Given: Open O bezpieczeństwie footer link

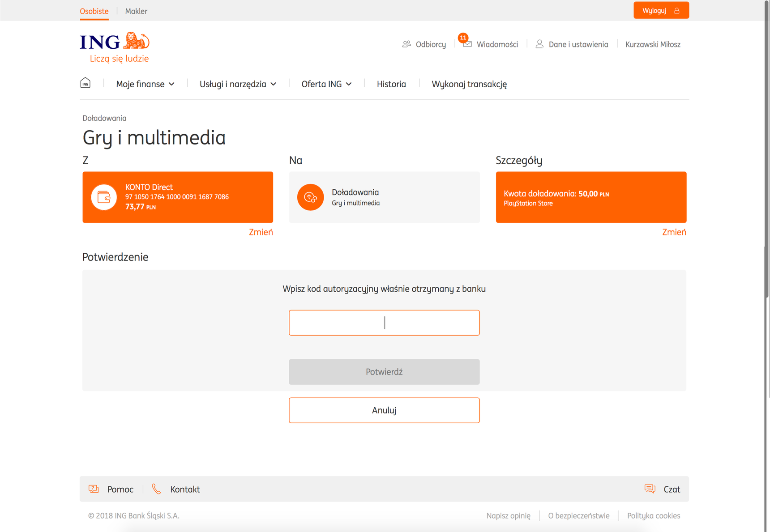Looking at the screenshot, I should [x=579, y=516].
